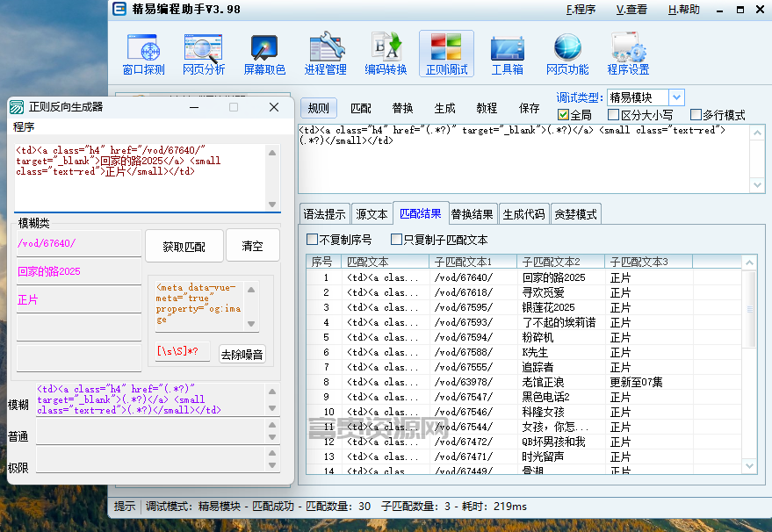772x532 pixels.
Task: Open the 网页功能 web functions tool
Action: [567, 54]
